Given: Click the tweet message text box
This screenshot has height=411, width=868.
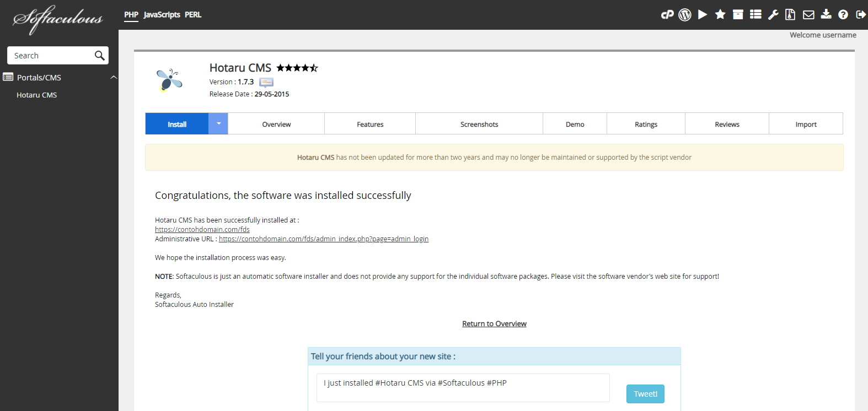Looking at the screenshot, I should pyautogui.click(x=463, y=388).
